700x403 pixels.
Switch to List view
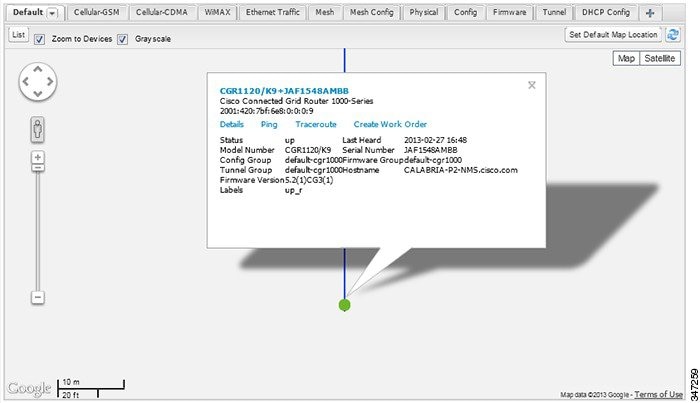click(18, 35)
